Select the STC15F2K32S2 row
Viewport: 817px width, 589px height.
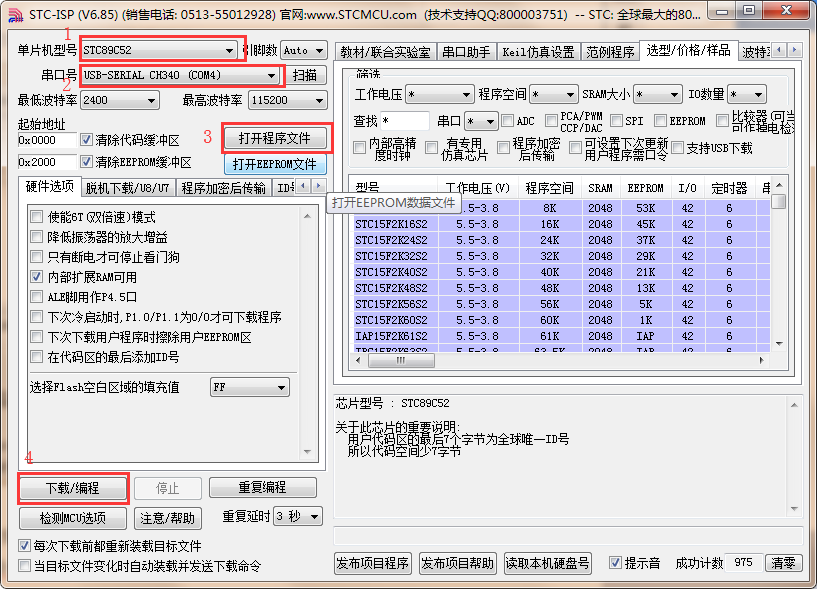(562, 256)
